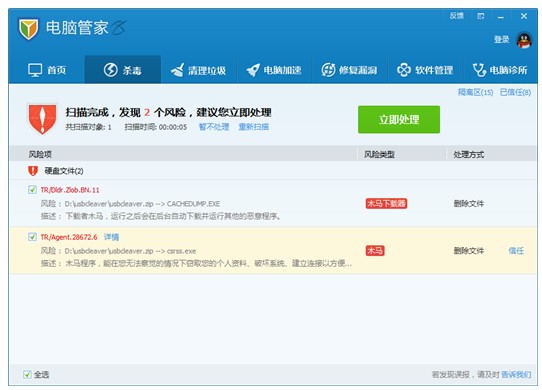This screenshot has width=542, height=390.
Task: Close the 电脑管家 window
Action: pyautogui.click(x=524, y=16)
